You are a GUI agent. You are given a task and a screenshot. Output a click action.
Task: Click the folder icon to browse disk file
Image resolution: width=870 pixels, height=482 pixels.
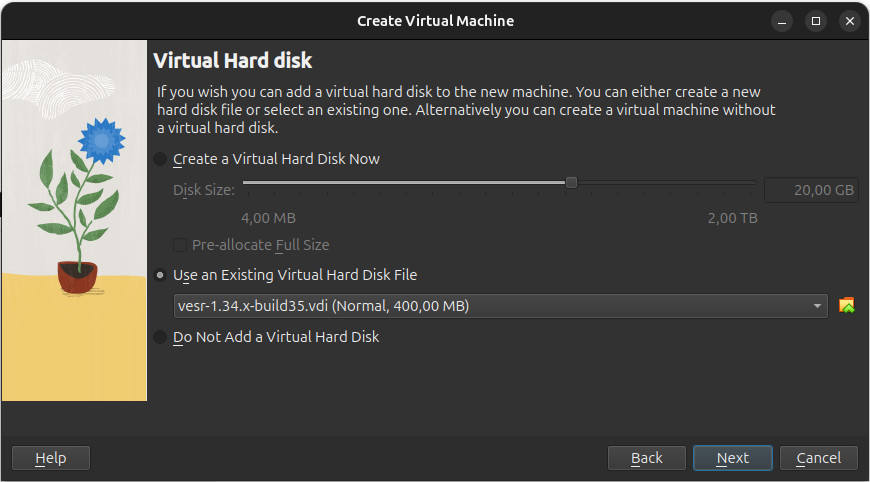847,305
